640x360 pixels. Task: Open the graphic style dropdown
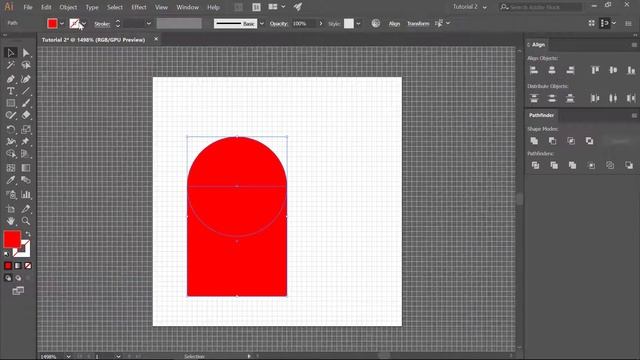click(358, 24)
